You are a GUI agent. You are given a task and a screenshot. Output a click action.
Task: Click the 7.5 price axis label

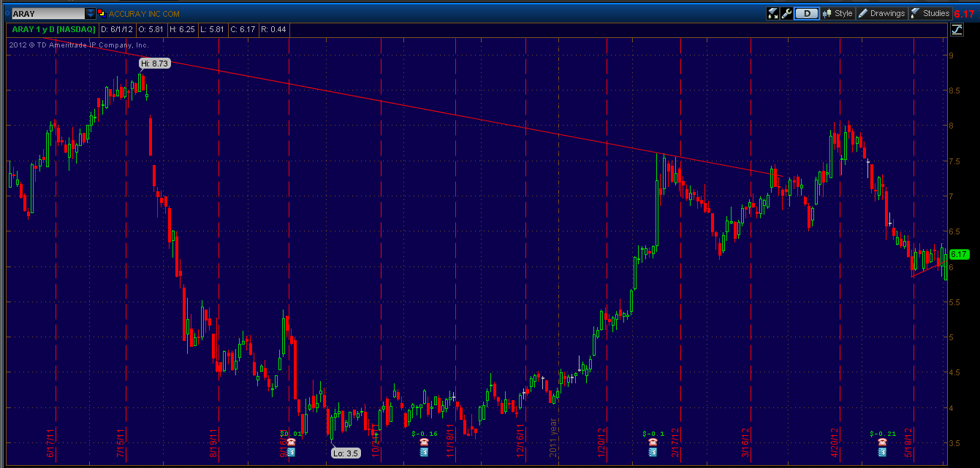954,161
